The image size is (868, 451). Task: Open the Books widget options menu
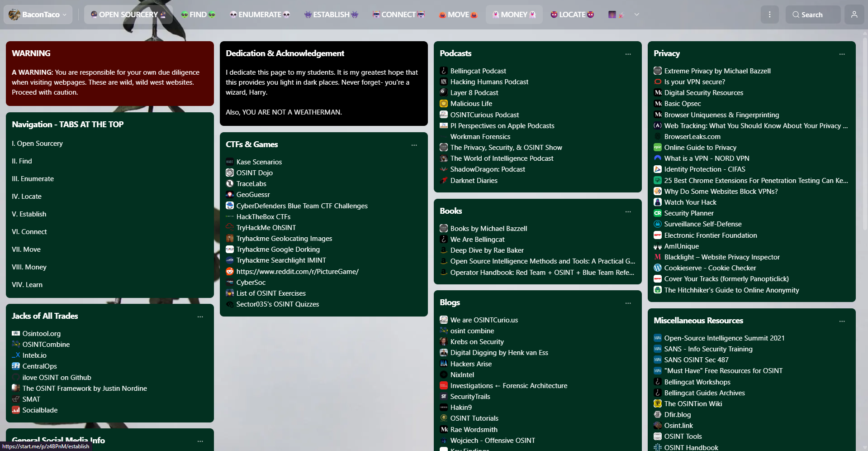628,211
